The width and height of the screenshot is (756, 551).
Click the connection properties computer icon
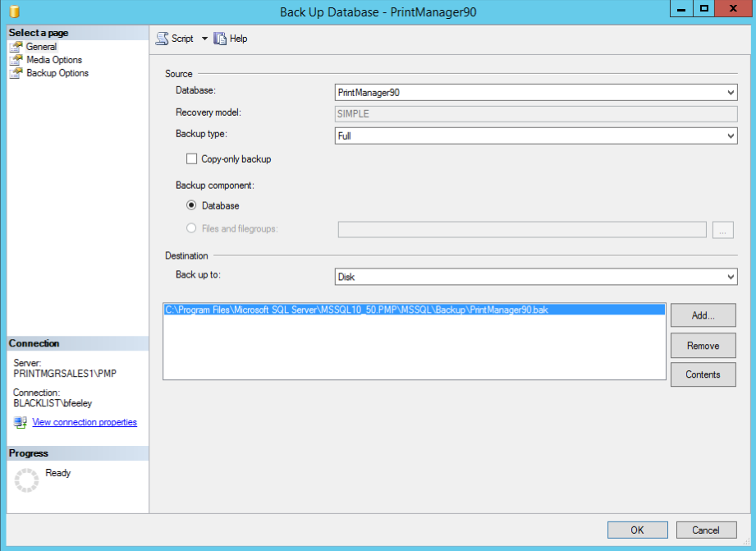click(21, 423)
